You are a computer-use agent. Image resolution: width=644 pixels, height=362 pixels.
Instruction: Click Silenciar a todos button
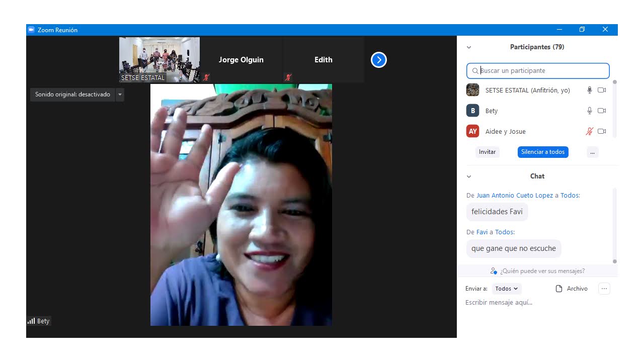(543, 152)
